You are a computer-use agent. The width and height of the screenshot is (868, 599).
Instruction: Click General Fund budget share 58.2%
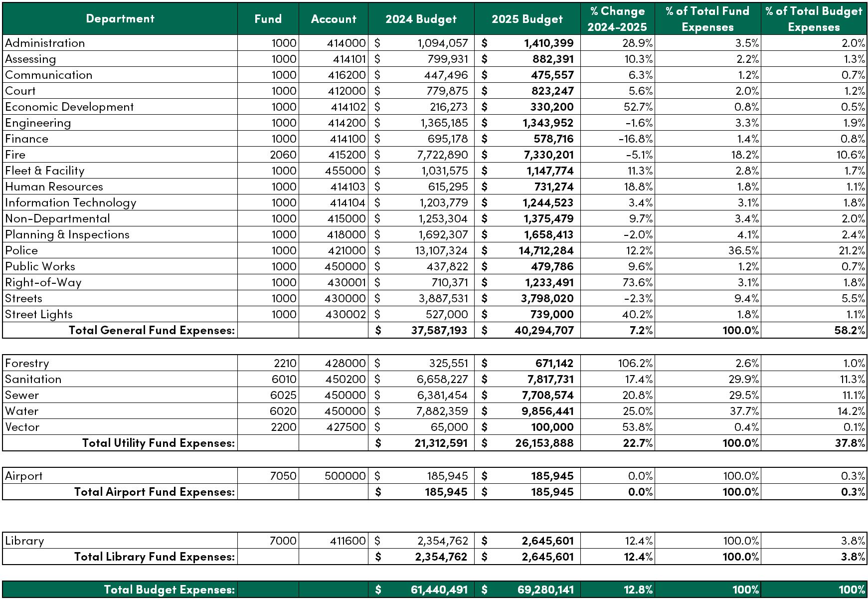(851, 330)
